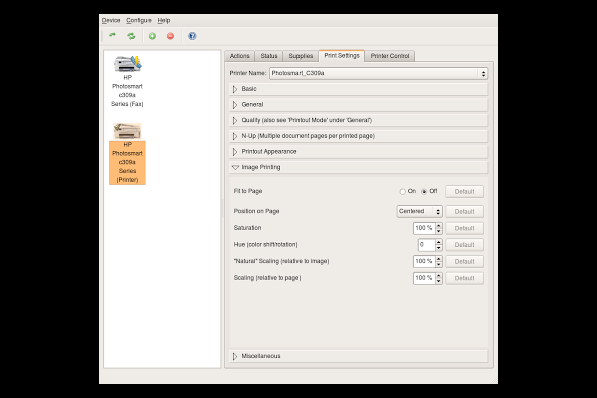Click the Natural Scaling Default button

click(465, 261)
